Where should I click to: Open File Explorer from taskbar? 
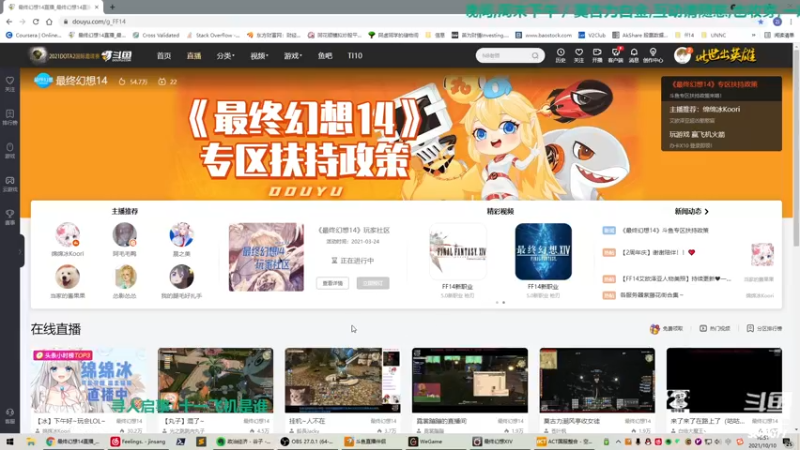(x=31, y=441)
